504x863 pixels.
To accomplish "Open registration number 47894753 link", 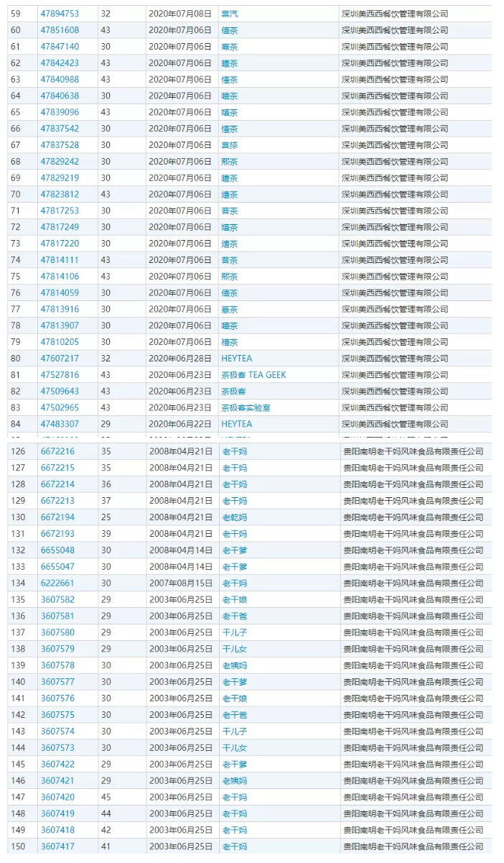I will point(60,14).
